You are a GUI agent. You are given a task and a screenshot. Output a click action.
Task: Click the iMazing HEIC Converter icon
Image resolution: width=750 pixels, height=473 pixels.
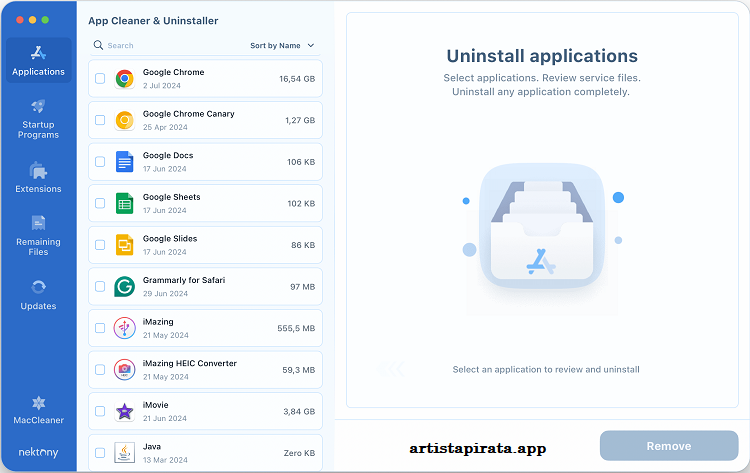[124, 370]
